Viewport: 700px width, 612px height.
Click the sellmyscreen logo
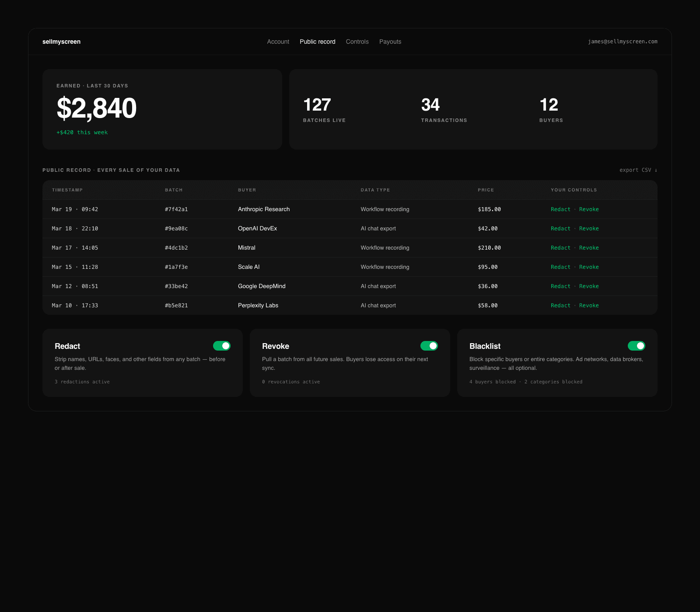click(x=61, y=42)
